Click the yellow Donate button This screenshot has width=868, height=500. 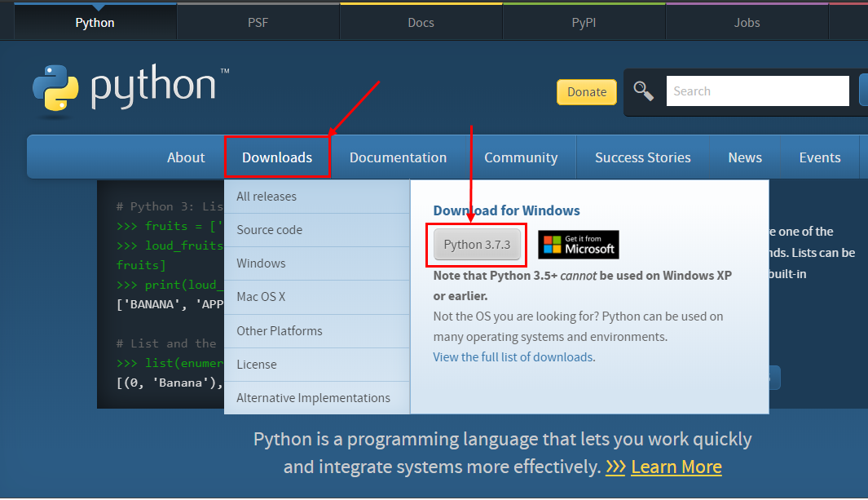(587, 92)
